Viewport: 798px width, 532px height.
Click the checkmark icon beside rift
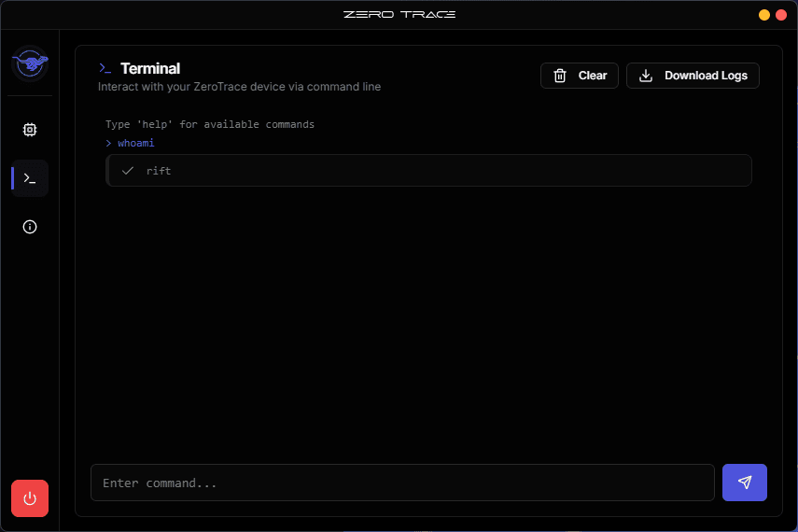(x=128, y=171)
